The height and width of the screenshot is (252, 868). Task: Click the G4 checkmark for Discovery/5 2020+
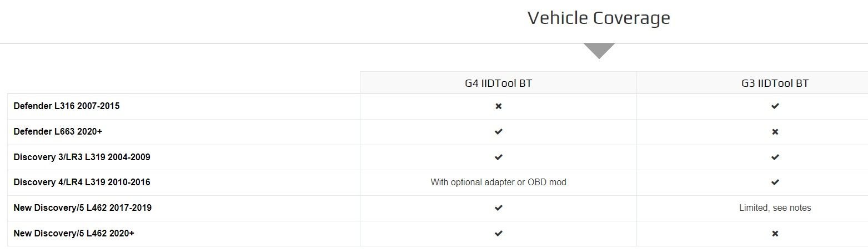click(498, 234)
